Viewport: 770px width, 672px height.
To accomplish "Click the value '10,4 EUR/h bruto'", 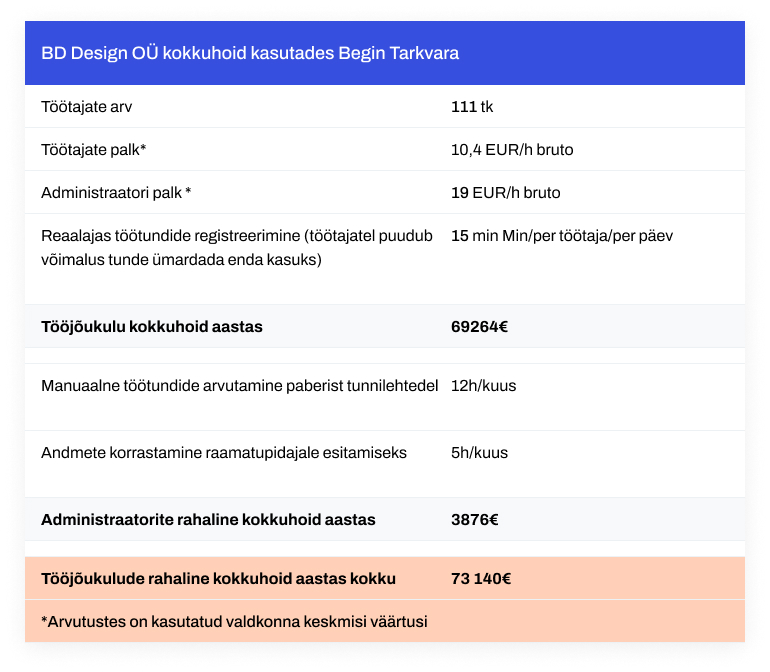I will (x=512, y=149).
